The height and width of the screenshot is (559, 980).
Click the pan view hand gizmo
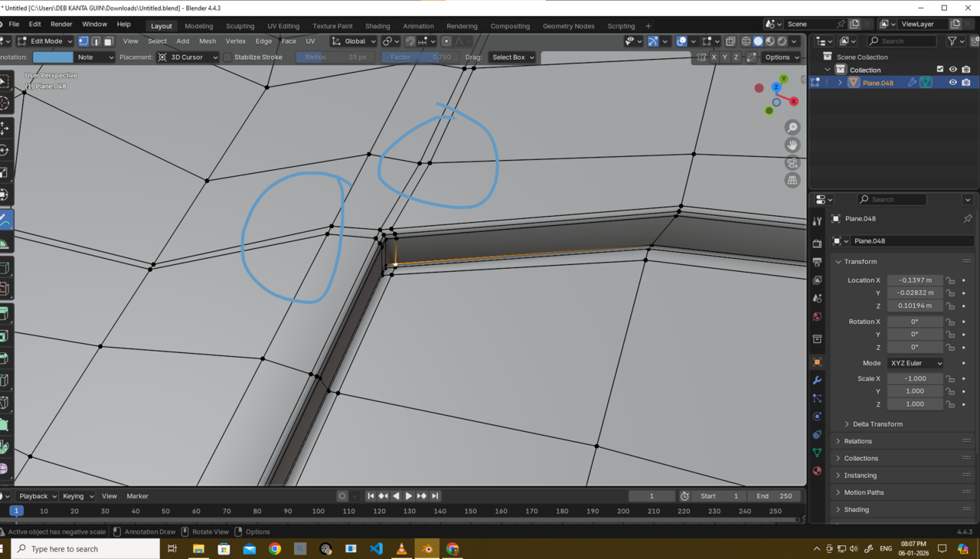click(x=792, y=145)
